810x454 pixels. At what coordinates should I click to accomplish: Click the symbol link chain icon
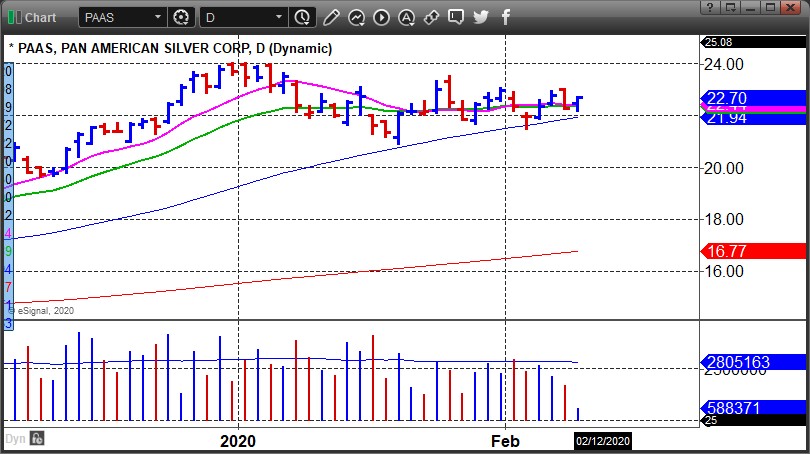[x=431, y=17]
